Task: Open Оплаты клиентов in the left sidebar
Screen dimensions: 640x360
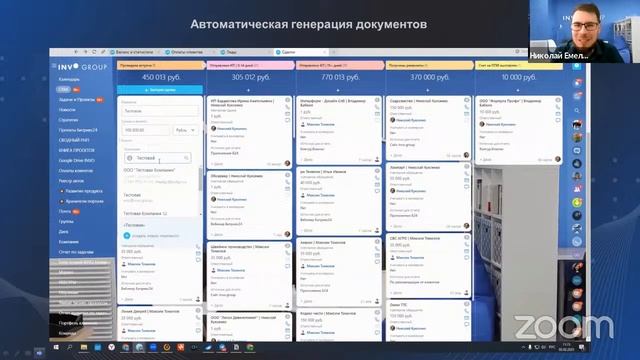Action: point(76,171)
